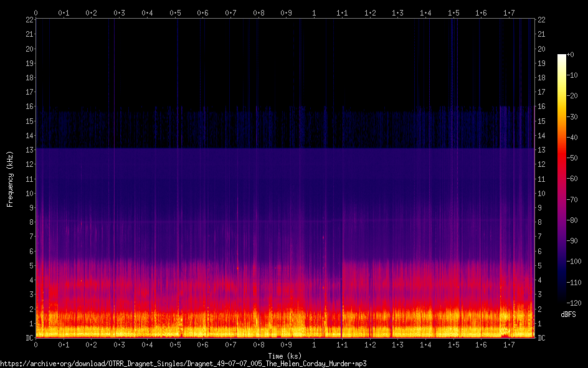Click the archive.org download URL text

(183, 363)
